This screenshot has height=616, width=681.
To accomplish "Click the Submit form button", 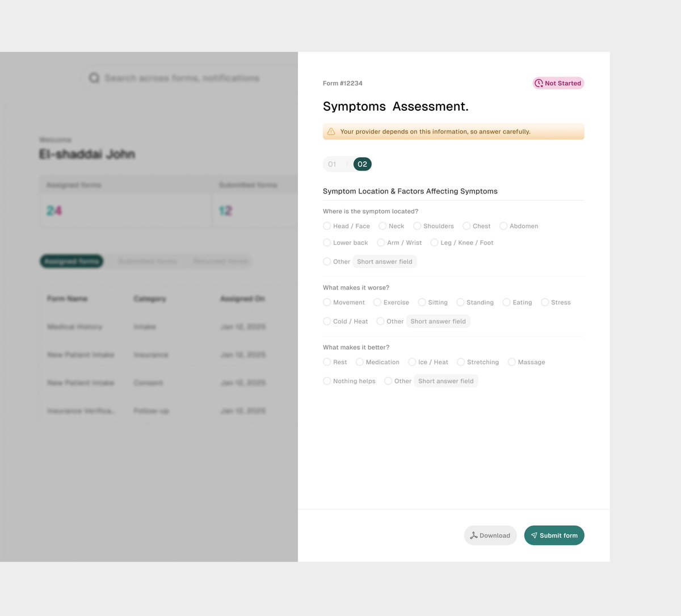I will 554,535.
